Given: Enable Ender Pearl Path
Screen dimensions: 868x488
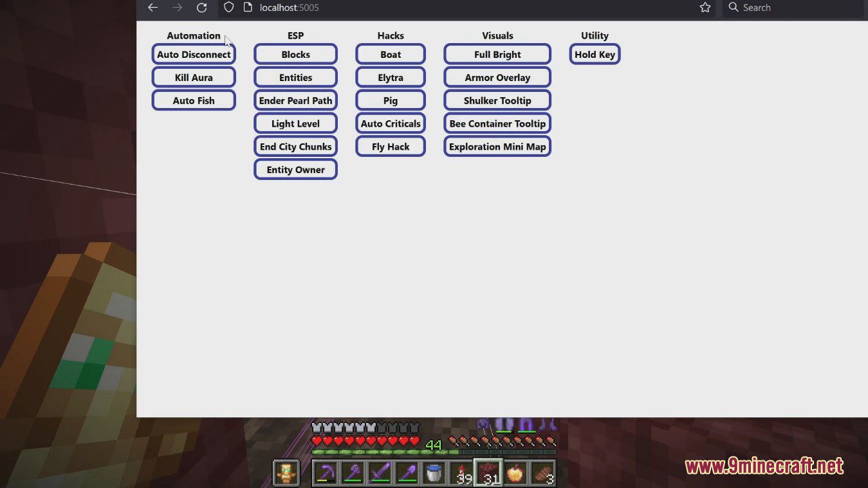Looking at the screenshot, I should 295,101.
